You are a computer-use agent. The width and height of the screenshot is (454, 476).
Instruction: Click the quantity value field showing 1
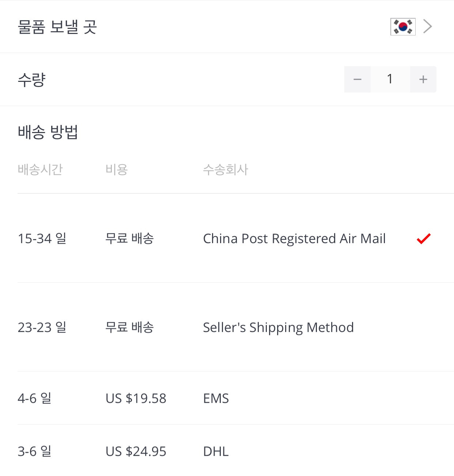tap(390, 79)
